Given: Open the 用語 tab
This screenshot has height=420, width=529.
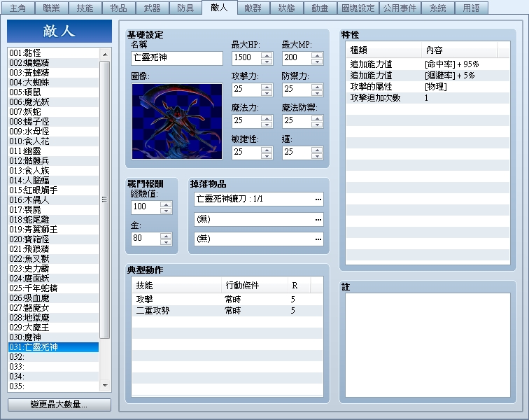Looking at the screenshot, I should [x=471, y=8].
